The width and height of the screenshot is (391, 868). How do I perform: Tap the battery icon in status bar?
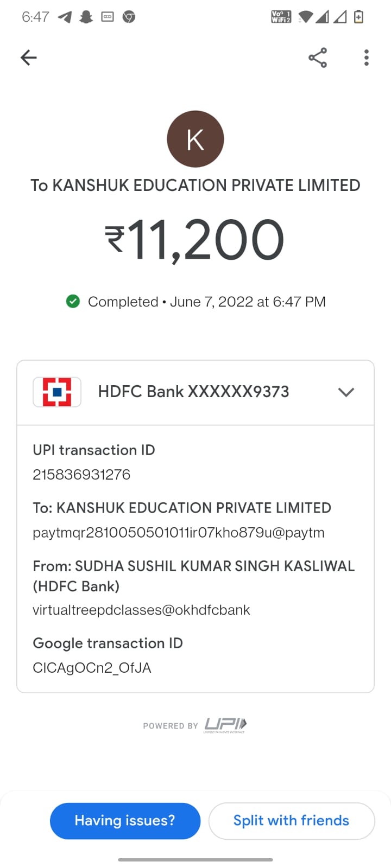pos(358,17)
